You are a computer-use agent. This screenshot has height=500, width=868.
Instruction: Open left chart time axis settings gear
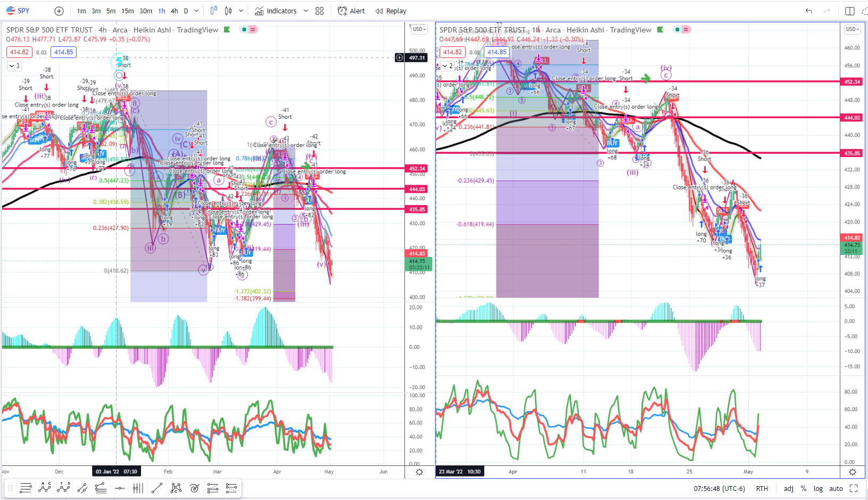(x=419, y=472)
